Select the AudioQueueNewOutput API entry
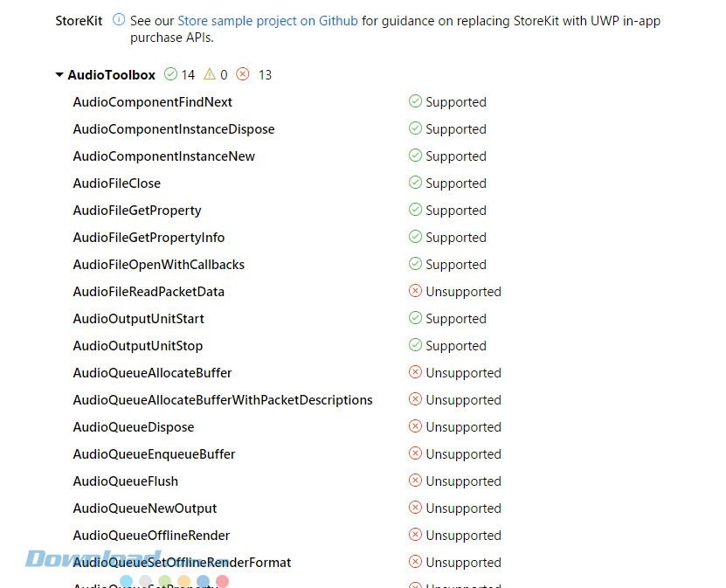 click(145, 508)
